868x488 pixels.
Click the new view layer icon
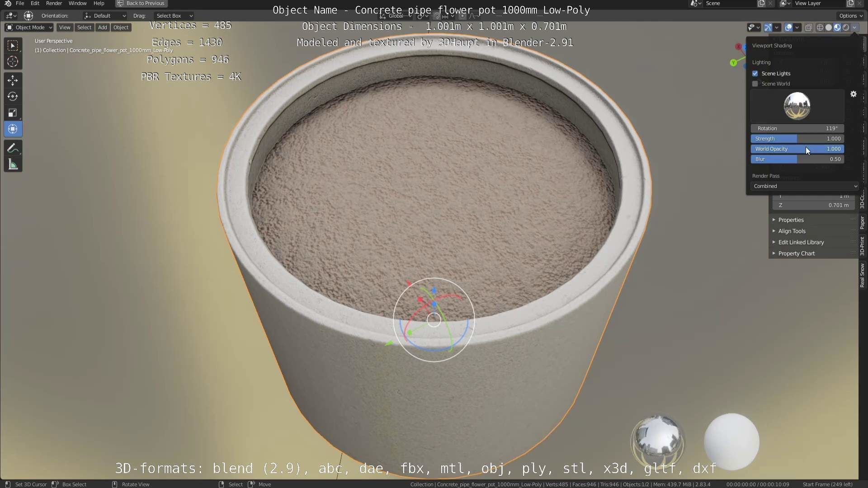pyautogui.click(x=850, y=3)
